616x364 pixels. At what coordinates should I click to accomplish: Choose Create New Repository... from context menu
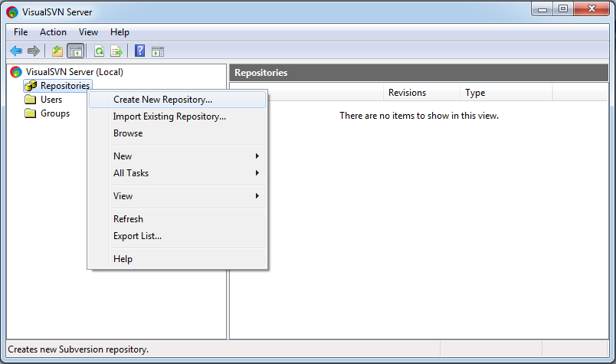click(x=177, y=100)
